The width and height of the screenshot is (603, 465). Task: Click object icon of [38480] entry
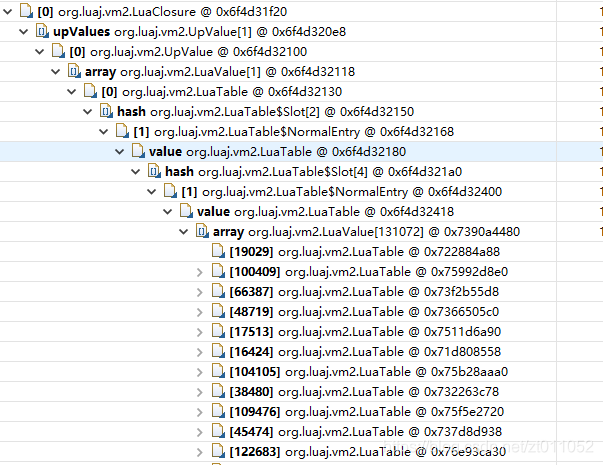coord(218,391)
